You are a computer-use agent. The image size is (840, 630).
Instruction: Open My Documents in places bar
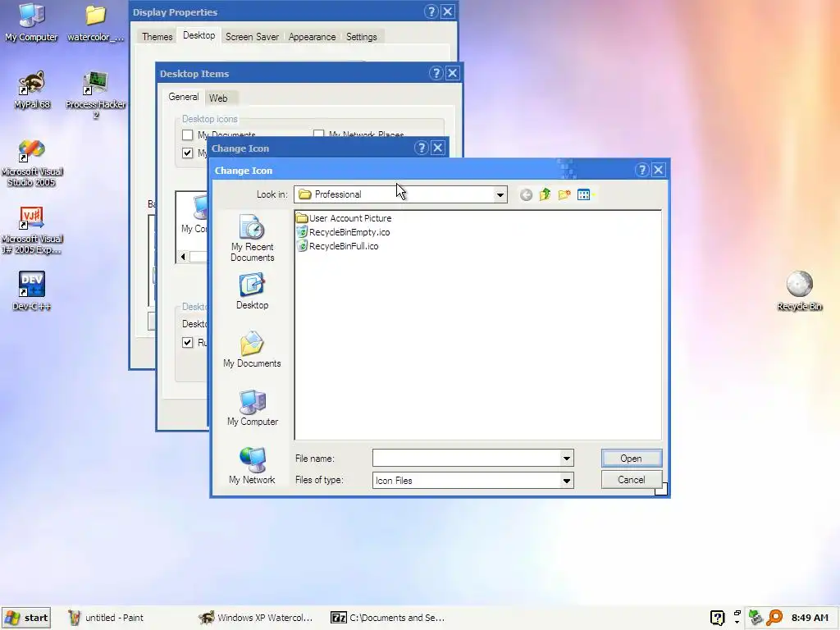click(x=252, y=349)
